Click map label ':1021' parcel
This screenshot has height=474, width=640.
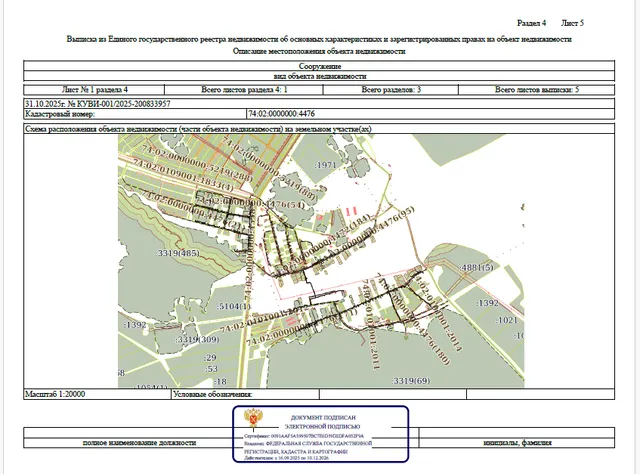(x=507, y=320)
